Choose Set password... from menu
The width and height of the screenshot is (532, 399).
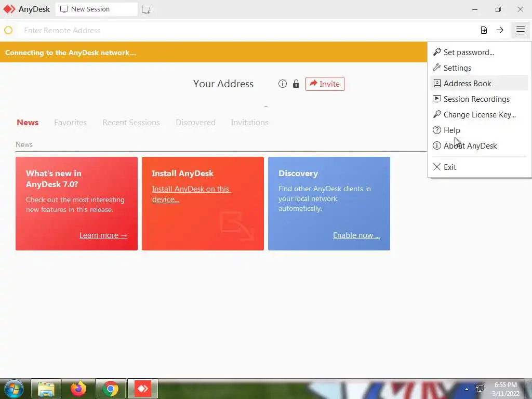point(479,52)
